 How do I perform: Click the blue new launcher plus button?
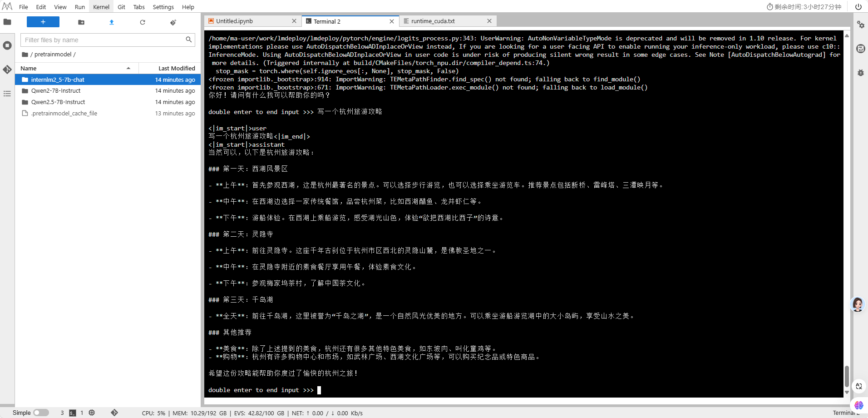click(43, 22)
